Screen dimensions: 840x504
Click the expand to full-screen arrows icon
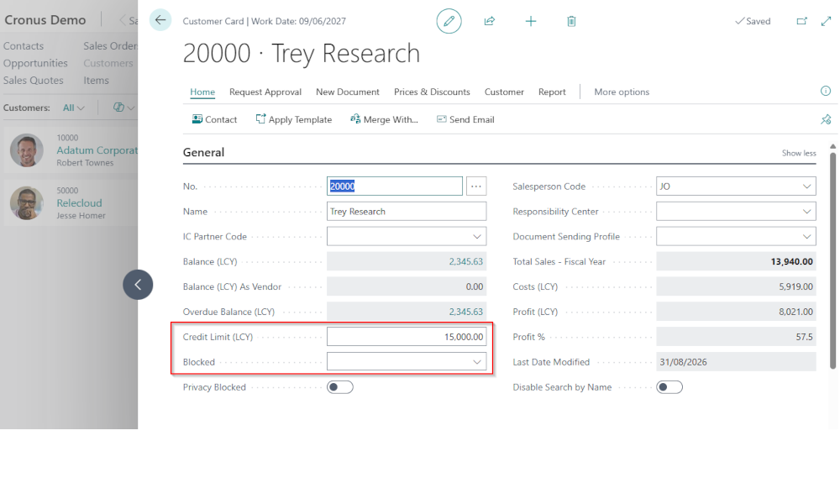826,21
